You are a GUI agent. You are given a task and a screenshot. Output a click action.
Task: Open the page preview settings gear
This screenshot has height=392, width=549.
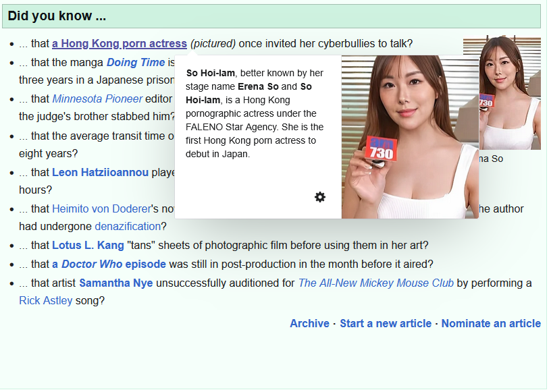319,197
